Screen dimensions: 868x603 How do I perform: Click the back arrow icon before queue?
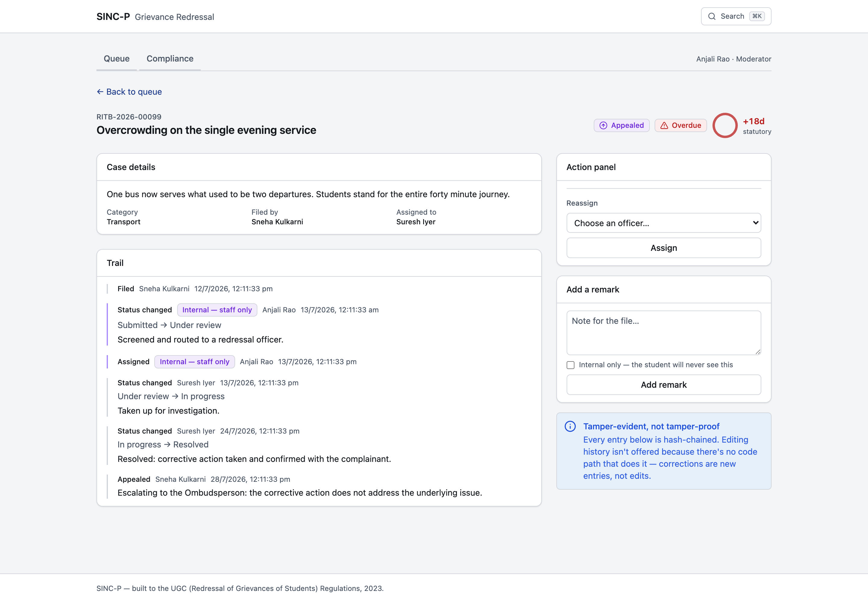pos(100,92)
